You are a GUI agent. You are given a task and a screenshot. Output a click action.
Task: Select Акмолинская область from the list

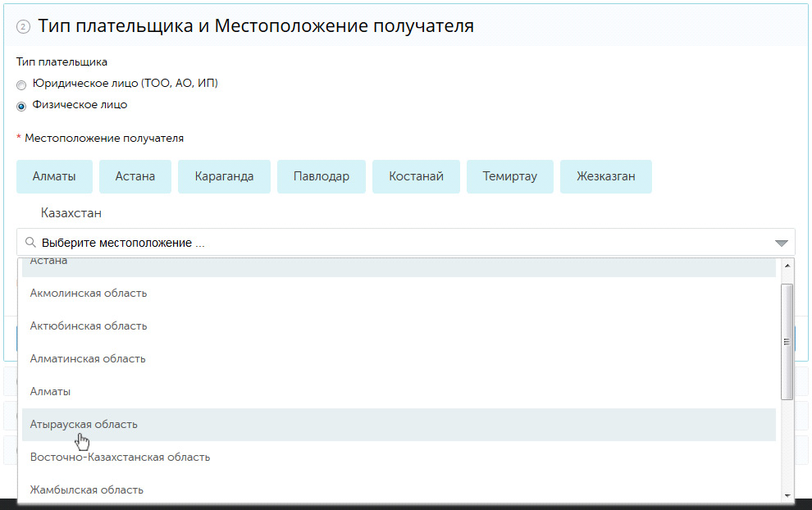click(89, 294)
